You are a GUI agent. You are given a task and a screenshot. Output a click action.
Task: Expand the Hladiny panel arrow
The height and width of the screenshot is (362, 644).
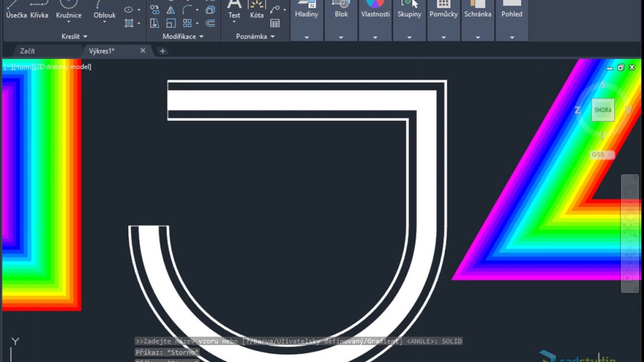click(x=306, y=37)
